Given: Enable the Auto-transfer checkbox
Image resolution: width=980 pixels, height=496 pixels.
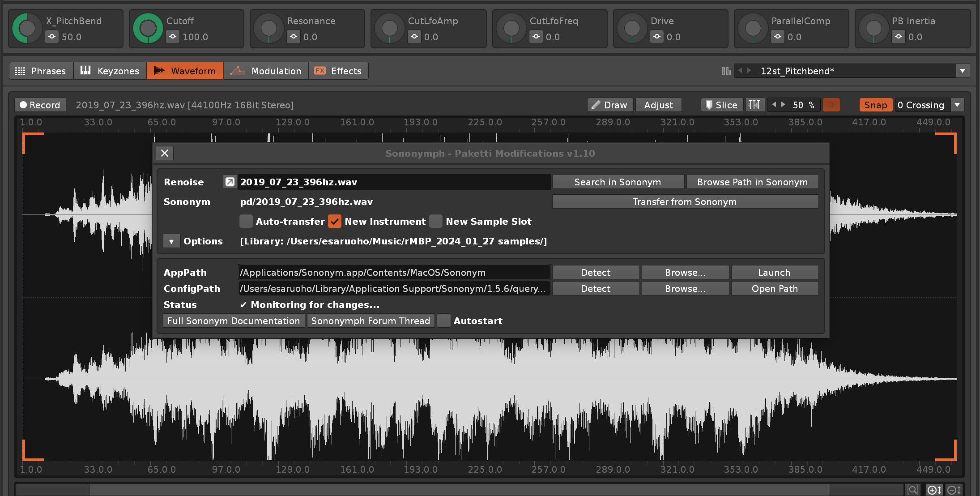Looking at the screenshot, I should (246, 221).
